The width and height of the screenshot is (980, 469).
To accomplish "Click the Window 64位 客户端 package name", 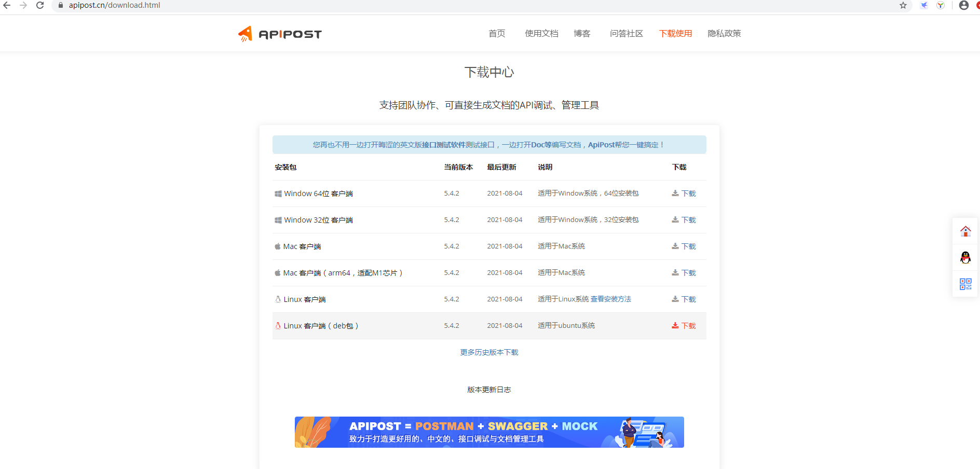I will click(318, 194).
